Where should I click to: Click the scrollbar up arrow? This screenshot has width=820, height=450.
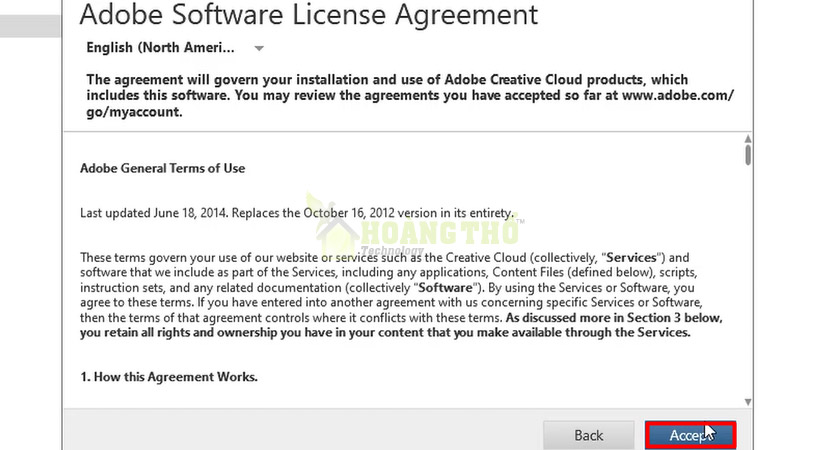[747, 139]
